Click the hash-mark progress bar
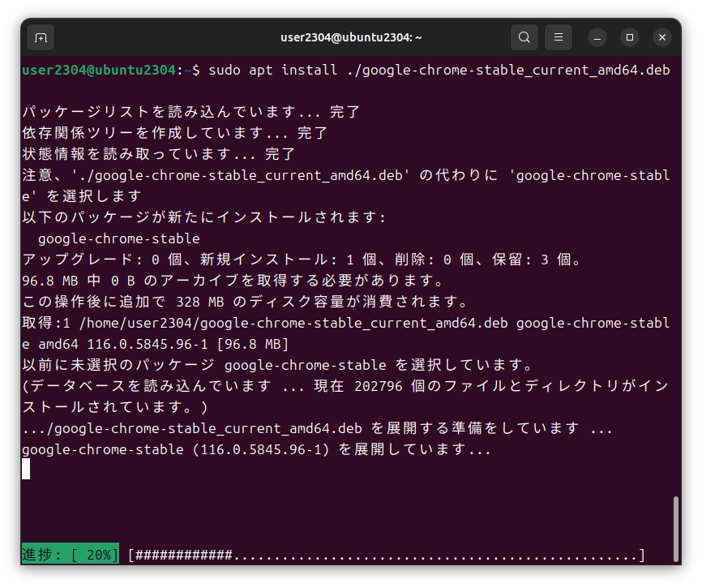 click(386, 555)
